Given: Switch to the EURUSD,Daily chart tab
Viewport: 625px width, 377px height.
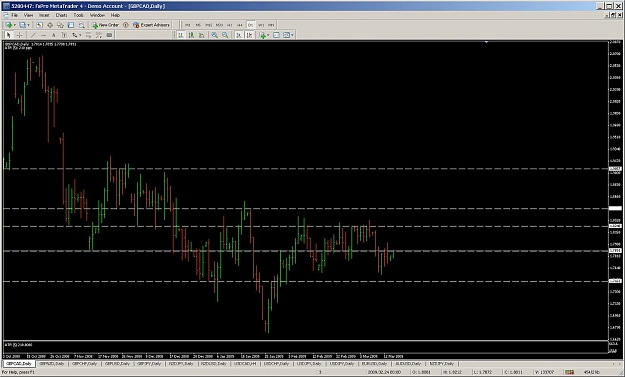Looking at the screenshot, I should [x=374, y=364].
